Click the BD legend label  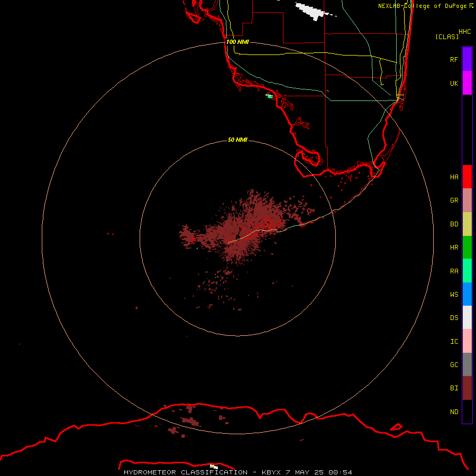tap(454, 224)
